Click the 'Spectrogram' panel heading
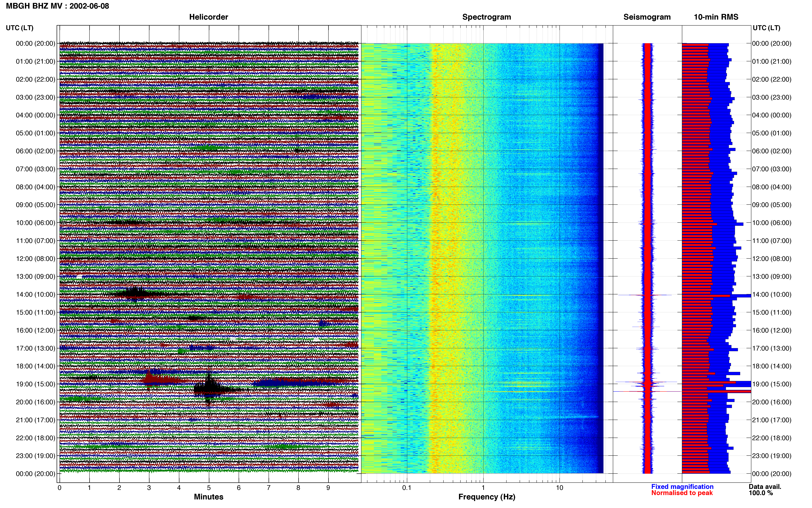The width and height of the screenshot is (812, 508). pos(487,17)
